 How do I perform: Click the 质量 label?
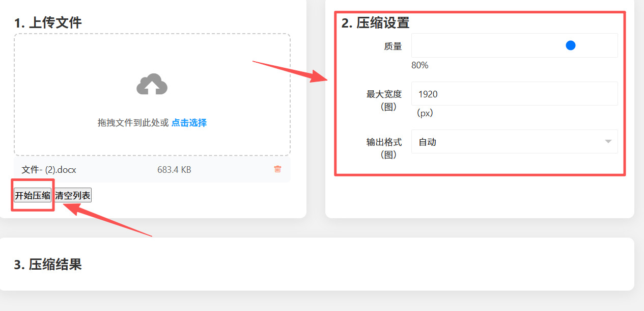(393, 46)
